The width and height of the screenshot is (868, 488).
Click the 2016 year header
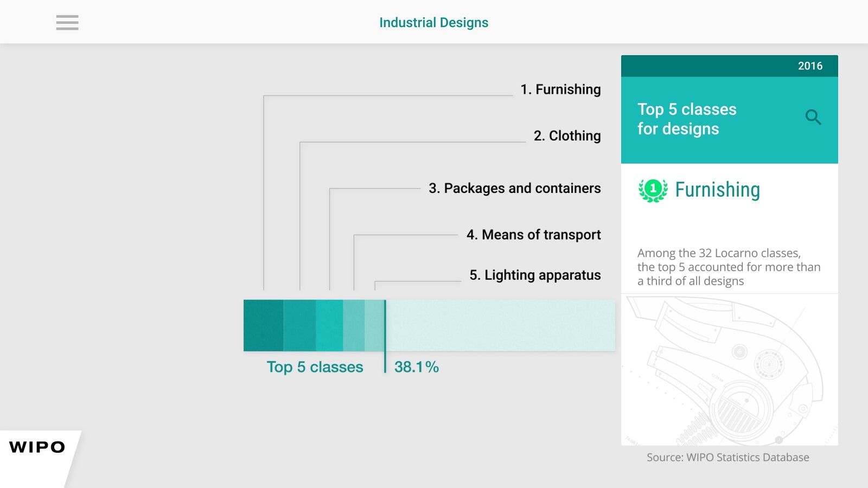[810, 66]
